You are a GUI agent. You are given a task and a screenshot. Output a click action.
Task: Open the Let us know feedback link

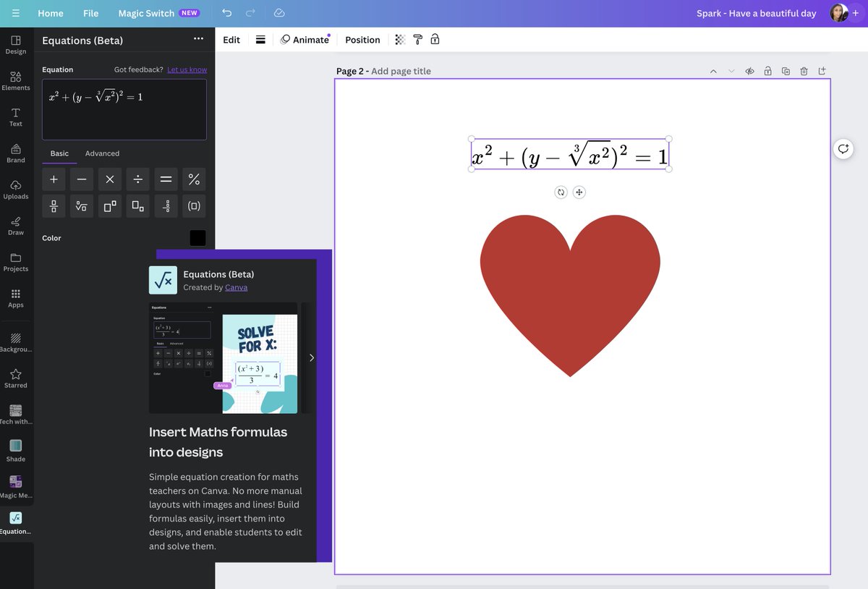pyautogui.click(x=186, y=69)
